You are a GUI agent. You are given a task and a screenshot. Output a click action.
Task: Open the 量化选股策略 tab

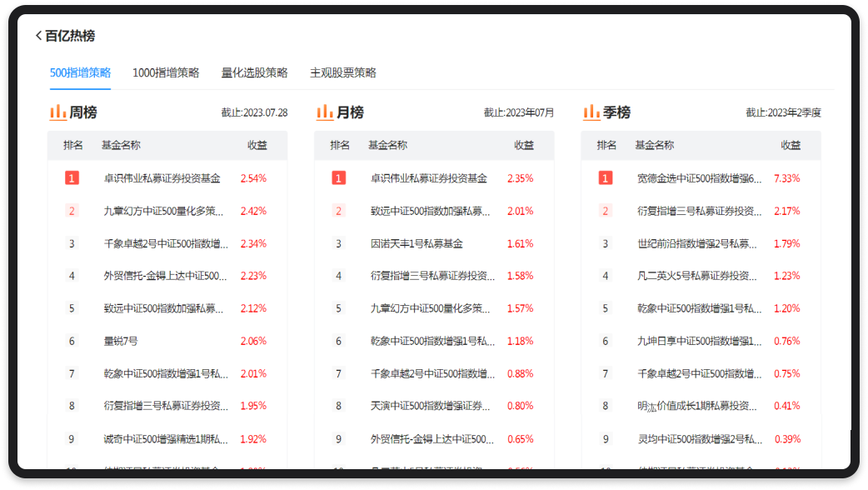(x=254, y=72)
